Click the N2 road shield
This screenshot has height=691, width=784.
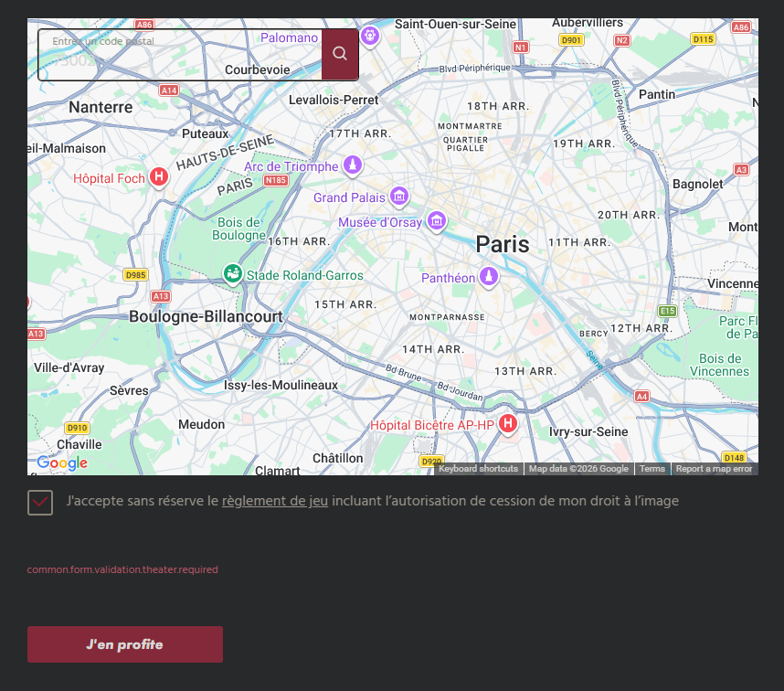(x=621, y=40)
